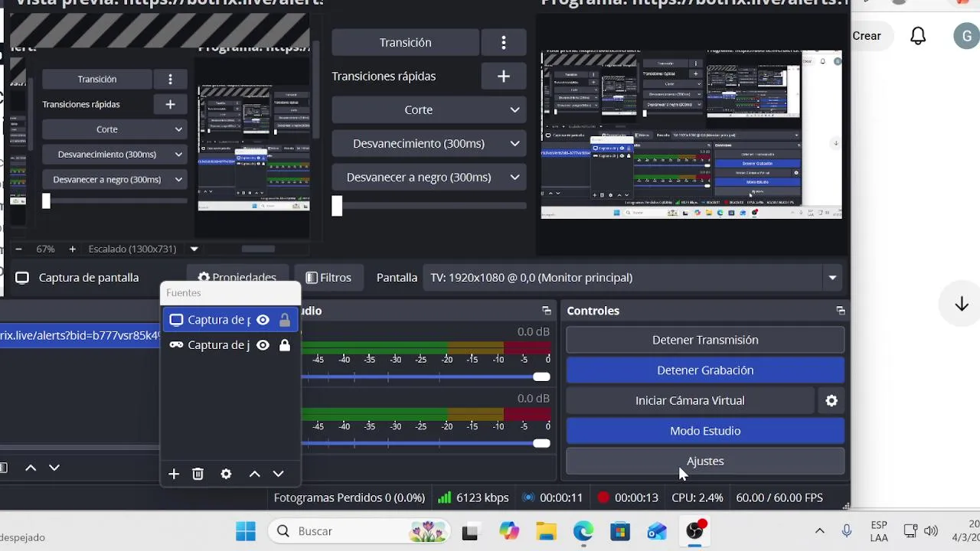
Task: Open the Windows Start menu
Action: click(246, 531)
